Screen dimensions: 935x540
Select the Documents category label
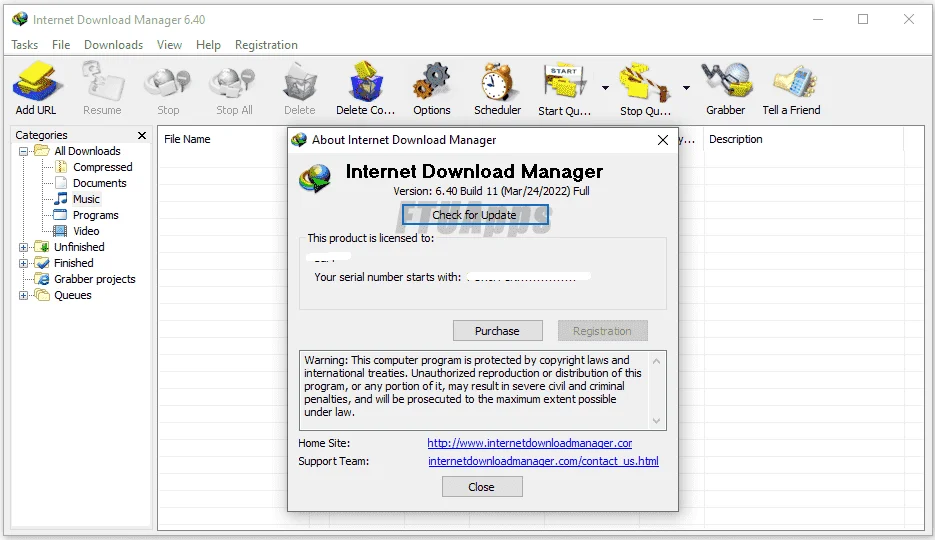(100, 183)
